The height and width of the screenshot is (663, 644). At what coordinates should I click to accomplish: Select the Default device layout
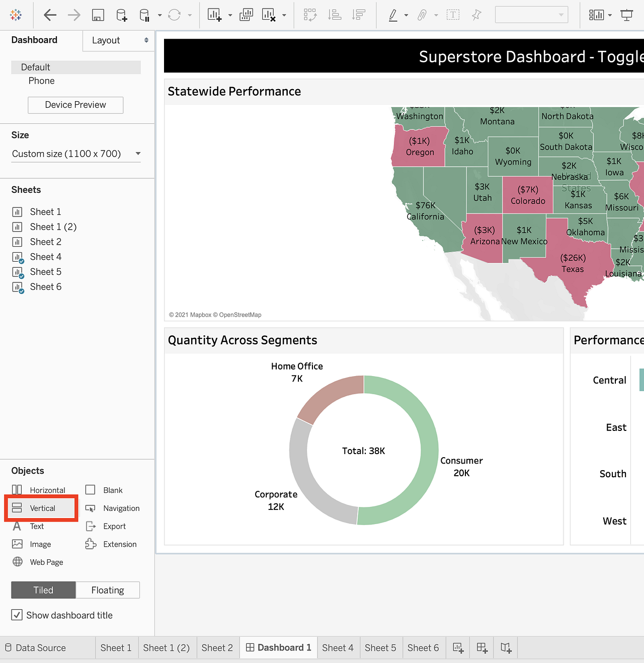tap(76, 67)
